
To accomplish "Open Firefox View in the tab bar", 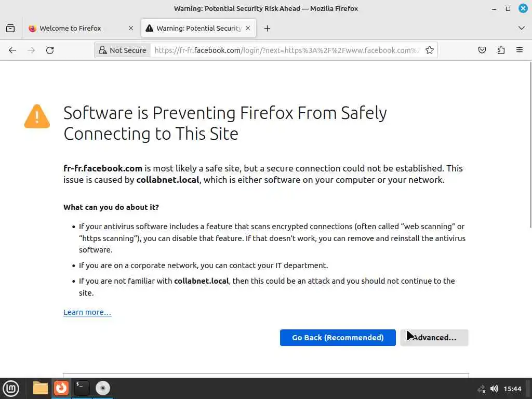I will pos(10,28).
